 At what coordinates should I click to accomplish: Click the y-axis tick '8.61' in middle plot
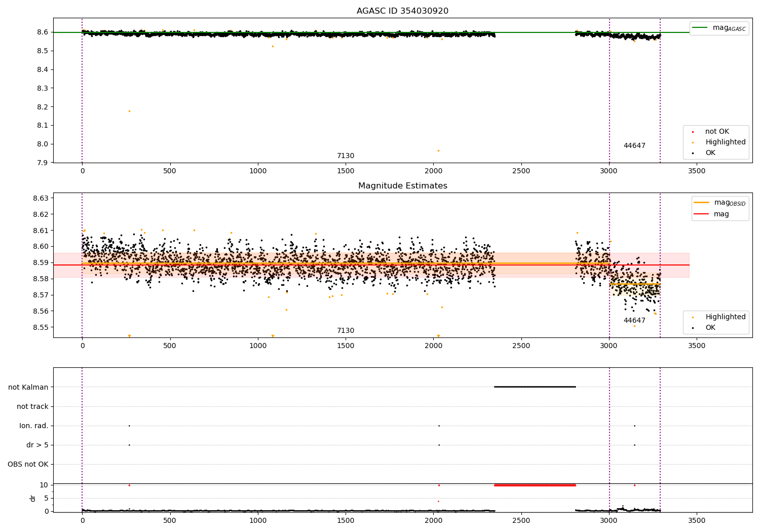(x=40, y=231)
